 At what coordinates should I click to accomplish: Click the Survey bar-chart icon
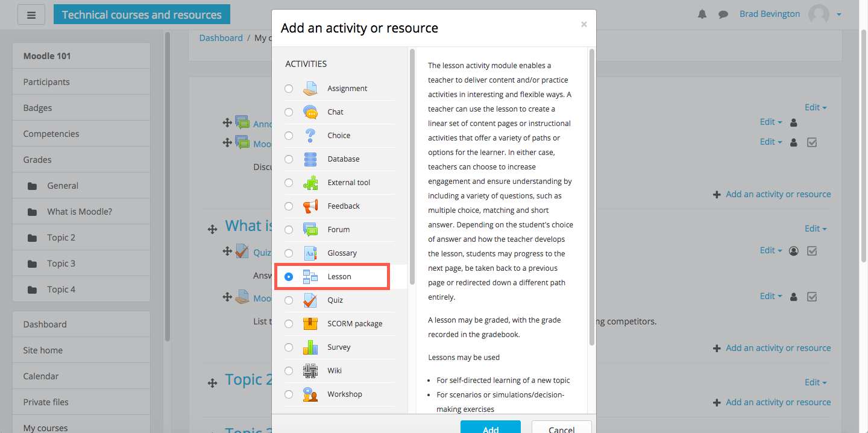[x=310, y=347]
